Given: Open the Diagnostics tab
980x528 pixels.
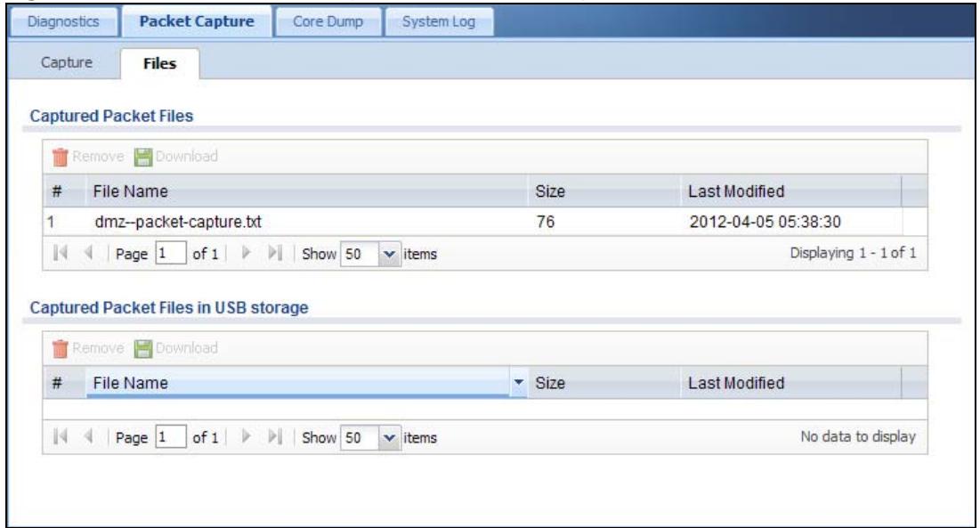Looking at the screenshot, I should (64, 22).
